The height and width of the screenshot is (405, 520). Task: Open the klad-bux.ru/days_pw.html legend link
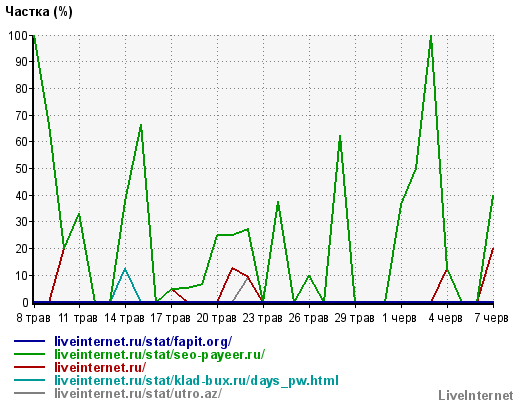tap(196, 380)
